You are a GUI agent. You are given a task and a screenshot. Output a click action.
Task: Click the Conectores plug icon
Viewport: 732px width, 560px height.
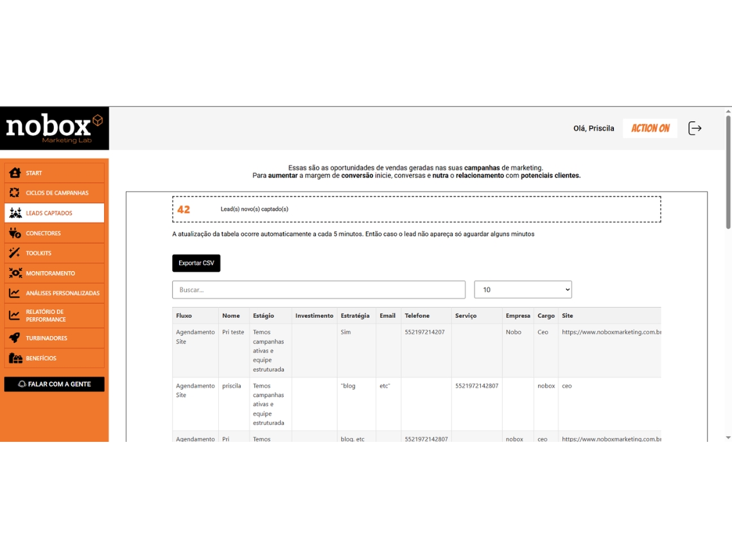click(x=15, y=233)
